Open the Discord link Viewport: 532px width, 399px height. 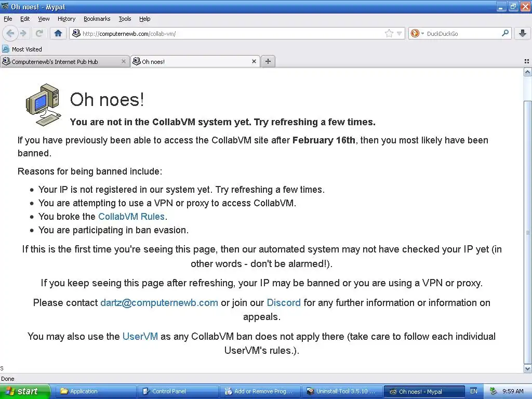click(284, 303)
